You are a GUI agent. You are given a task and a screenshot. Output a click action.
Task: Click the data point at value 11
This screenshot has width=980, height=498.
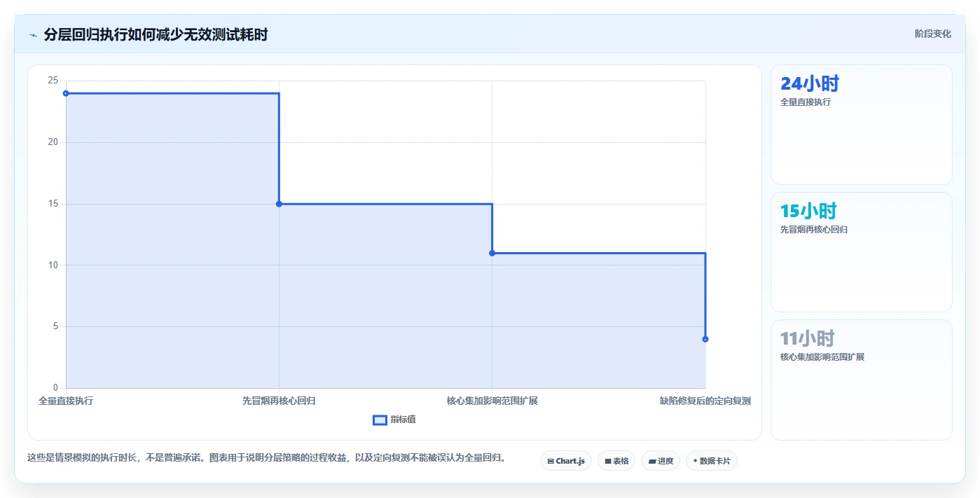492,253
